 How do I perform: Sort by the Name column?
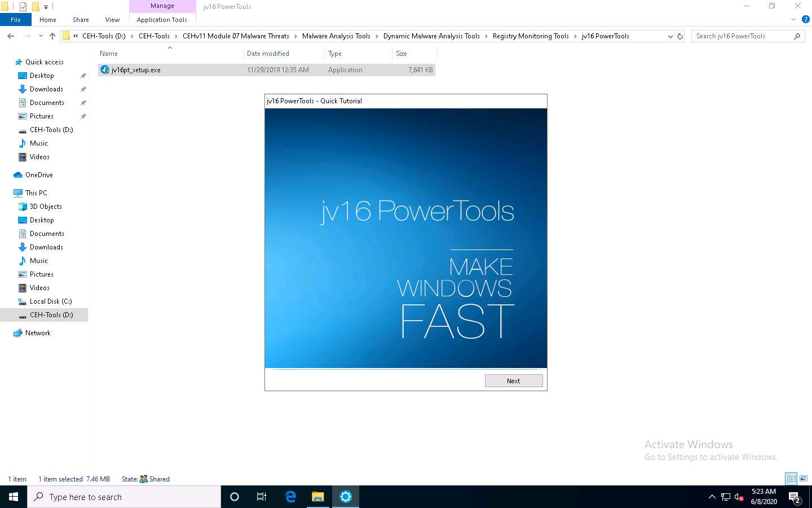(x=170, y=54)
